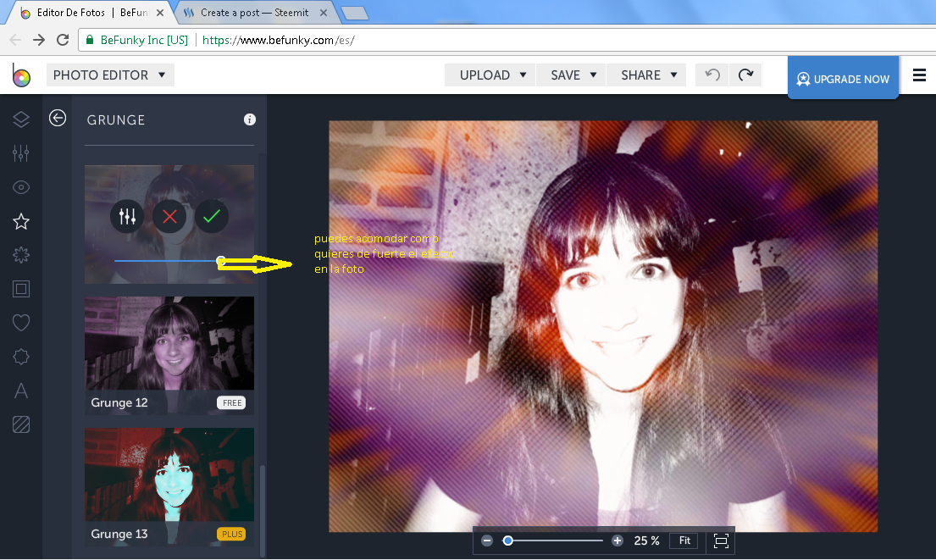The image size is (936, 560).
Task: Go forward in browser history
Action: (39, 40)
